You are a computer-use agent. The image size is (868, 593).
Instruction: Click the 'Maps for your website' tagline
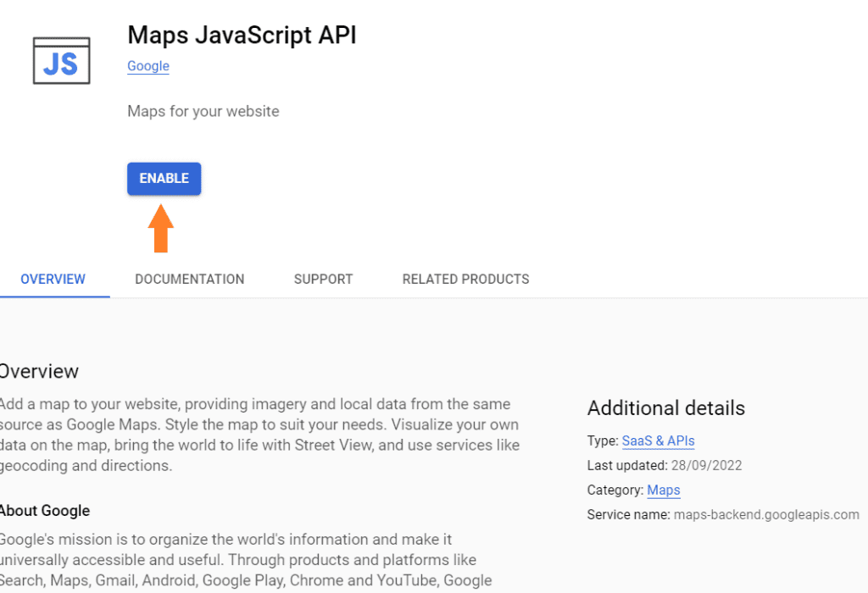point(203,111)
